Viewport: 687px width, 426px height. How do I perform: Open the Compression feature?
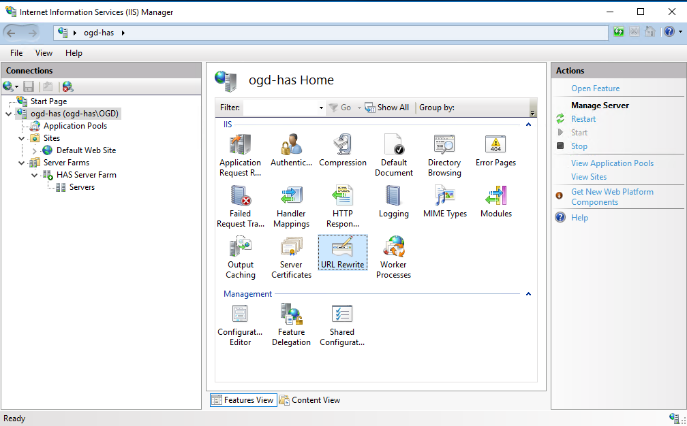[x=342, y=150]
